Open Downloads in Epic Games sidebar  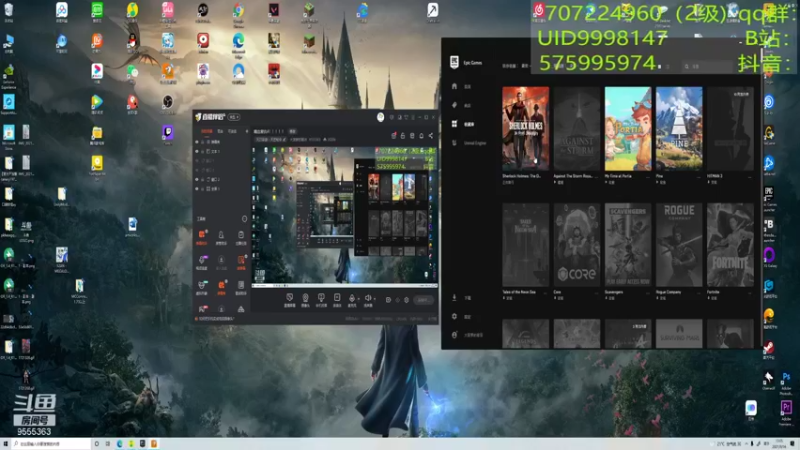click(x=461, y=297)
